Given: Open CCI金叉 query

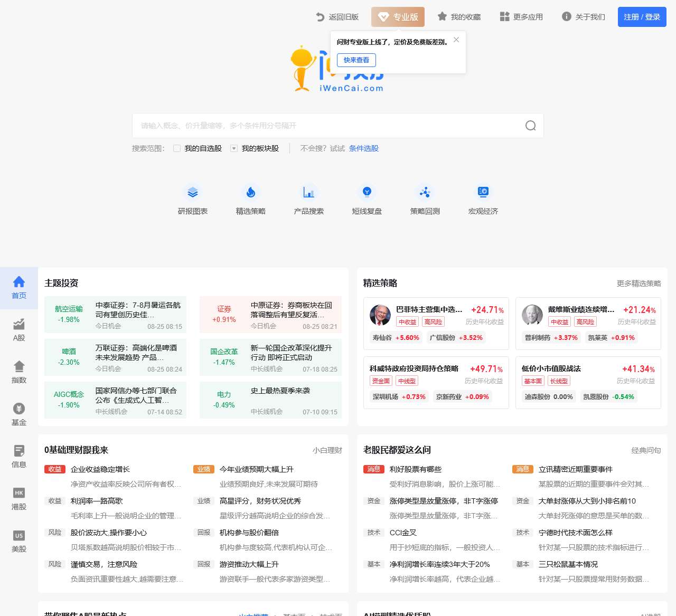Looking at the screenshot, I should (x=403, y=533).
